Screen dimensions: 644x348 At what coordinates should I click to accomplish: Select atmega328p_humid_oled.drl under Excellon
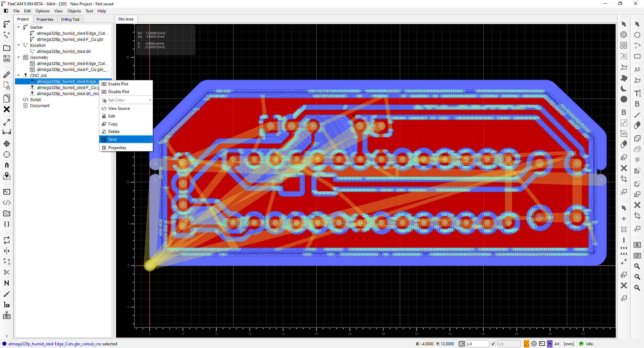[64, 52]
